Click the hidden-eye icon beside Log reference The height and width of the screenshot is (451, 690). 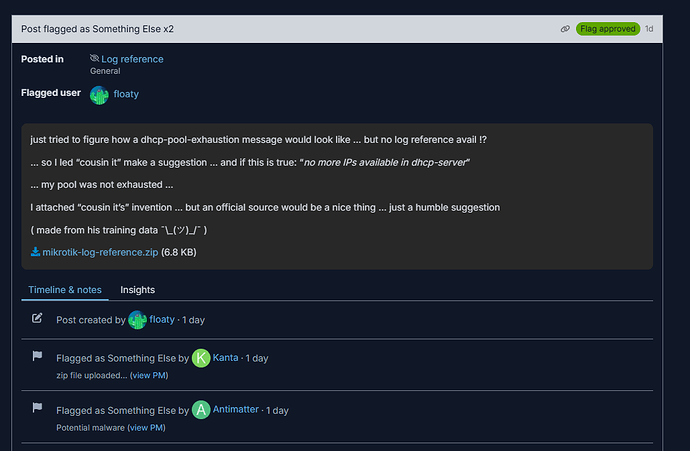[94, 58]
